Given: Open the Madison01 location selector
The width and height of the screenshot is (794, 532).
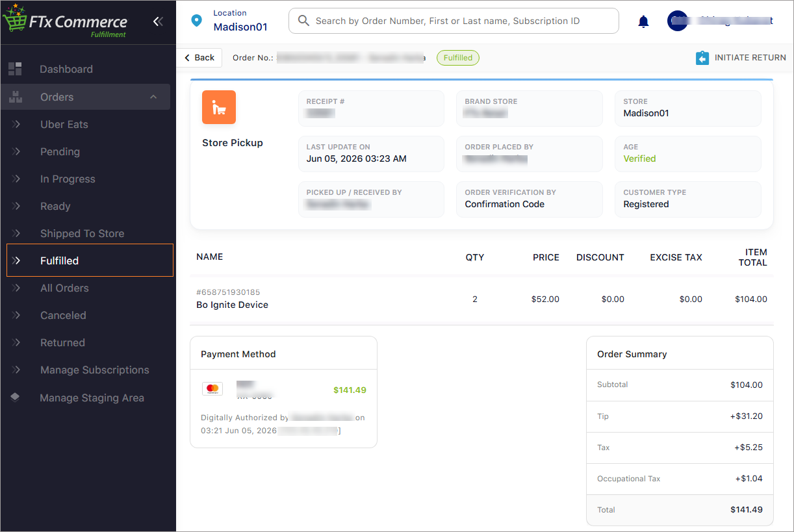Looking at the screenshot, I should [x=240, y=27].
